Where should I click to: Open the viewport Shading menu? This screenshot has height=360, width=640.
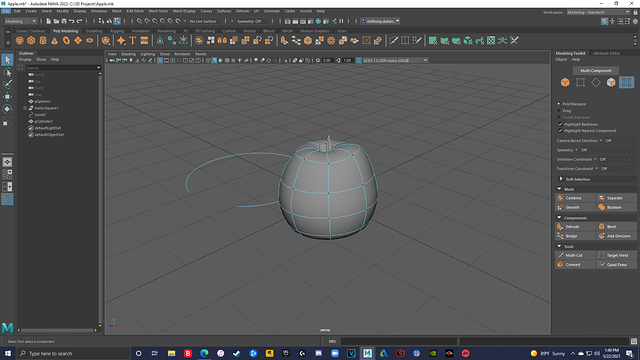[128, 54]
